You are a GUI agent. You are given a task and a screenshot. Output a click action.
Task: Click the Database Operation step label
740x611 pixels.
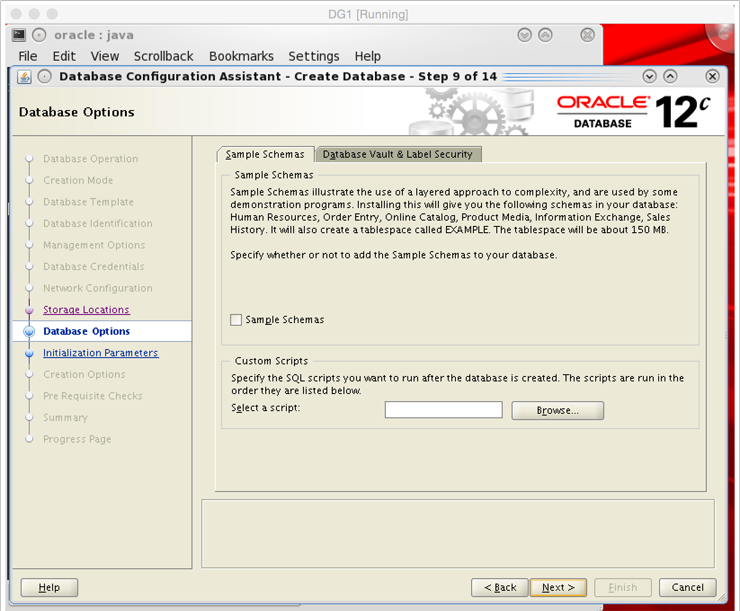tap(91, 159)
